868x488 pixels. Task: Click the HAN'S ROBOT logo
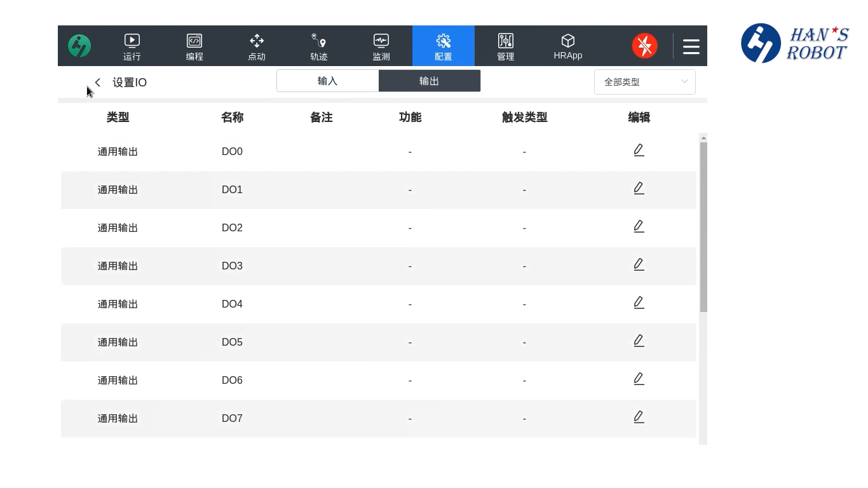click(795, 43)
